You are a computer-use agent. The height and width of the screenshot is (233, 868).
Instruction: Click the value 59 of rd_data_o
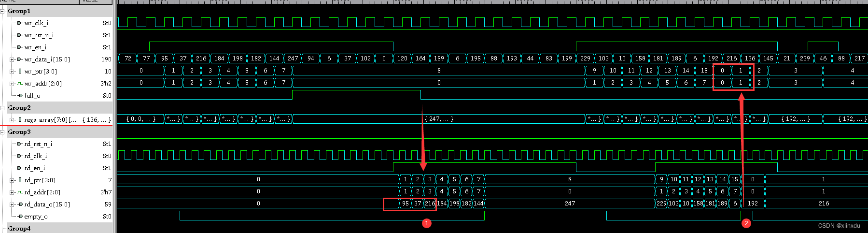[108, 204]
